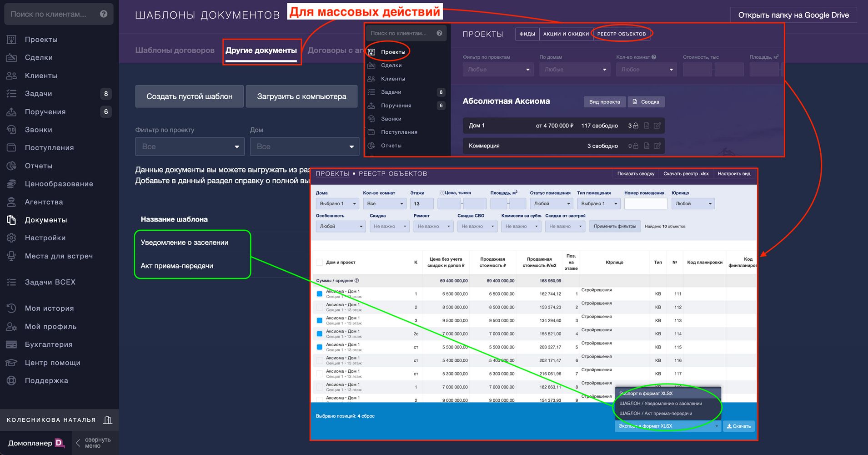
Task: Open the Агентства sidebar icon
Action: (11, 202)
